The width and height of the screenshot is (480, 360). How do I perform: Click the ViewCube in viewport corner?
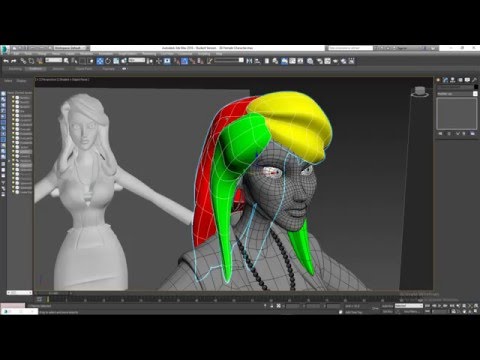pos(420,91)
